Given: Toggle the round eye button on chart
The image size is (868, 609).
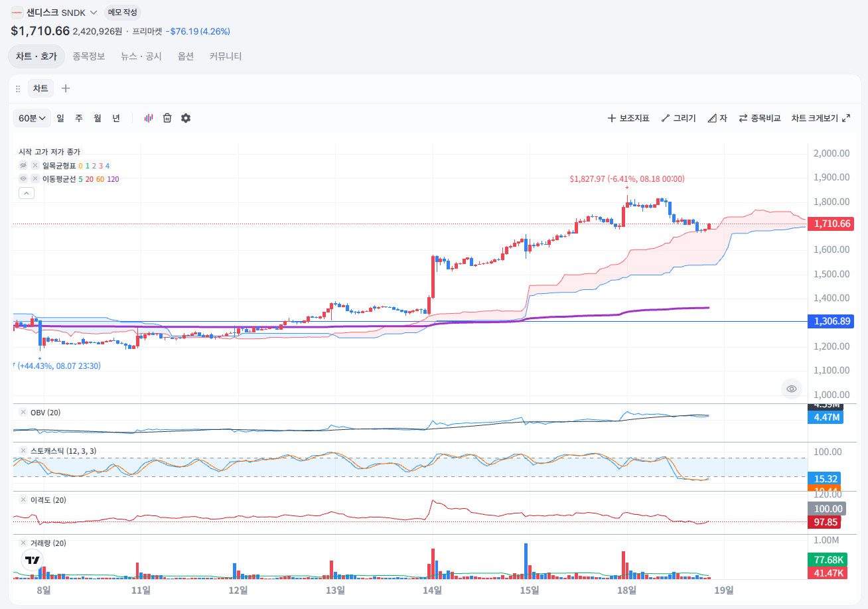Looking at the screenshot, I should point(791,389).
